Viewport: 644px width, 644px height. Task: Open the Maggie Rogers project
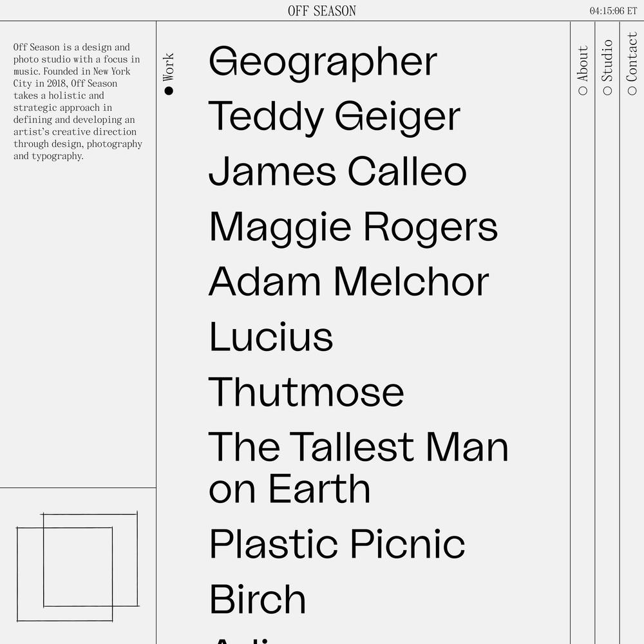353,227
